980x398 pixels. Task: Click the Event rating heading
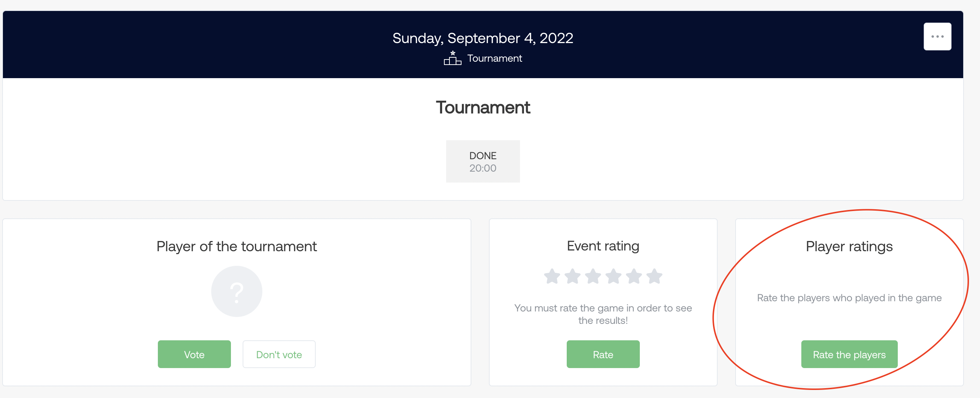click(603, 246)
